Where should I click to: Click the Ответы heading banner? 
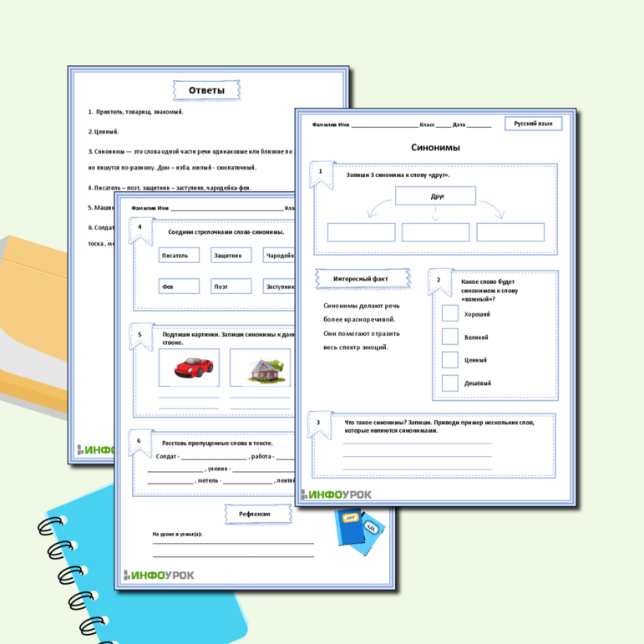(205, 89)
